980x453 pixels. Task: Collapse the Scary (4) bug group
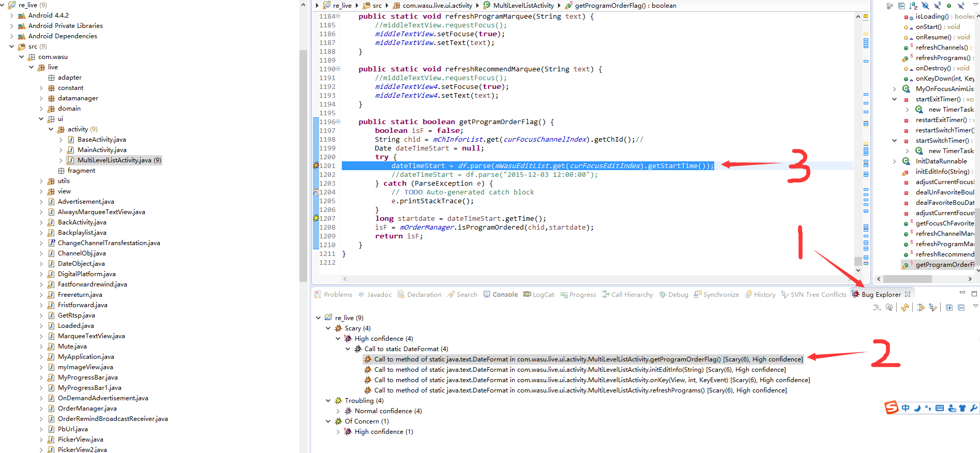(328, 328)
